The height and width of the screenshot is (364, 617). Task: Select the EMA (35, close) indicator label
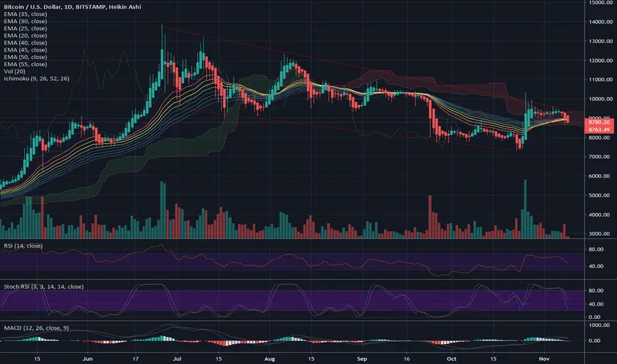pyautogui.click(x=26, y=14)
